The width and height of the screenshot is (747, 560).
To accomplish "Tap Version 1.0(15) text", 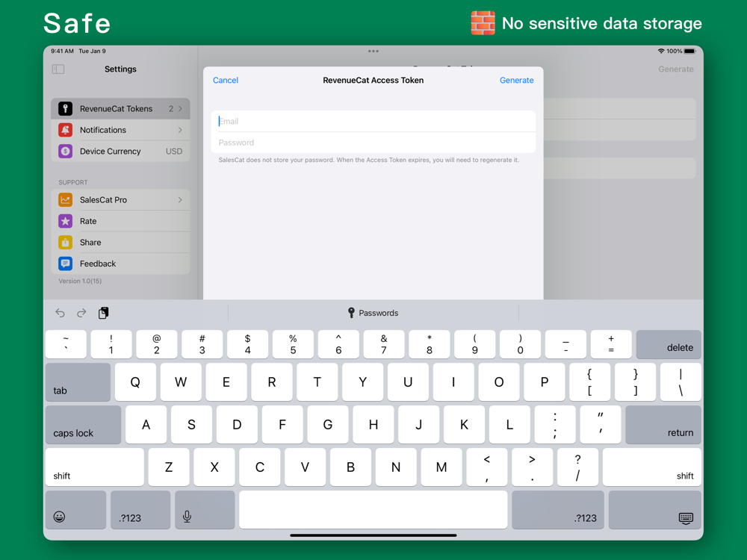I will pos(80,281).
